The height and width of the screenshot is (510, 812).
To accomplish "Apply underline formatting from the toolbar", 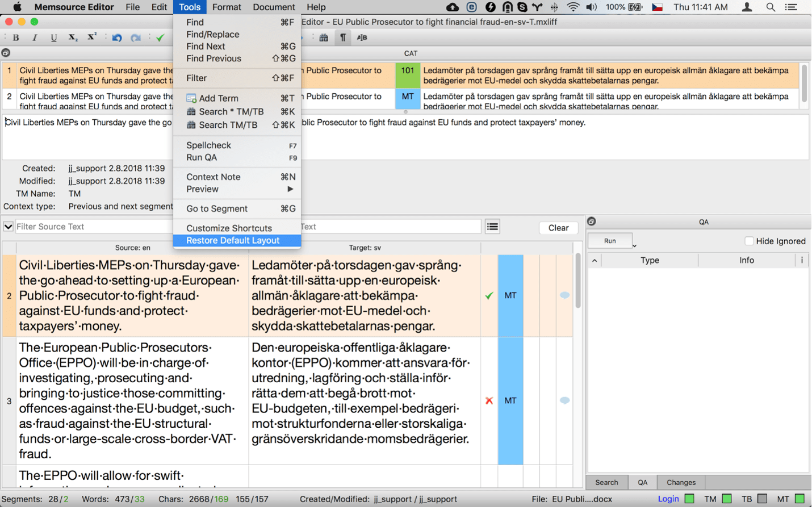I will 54,38.
